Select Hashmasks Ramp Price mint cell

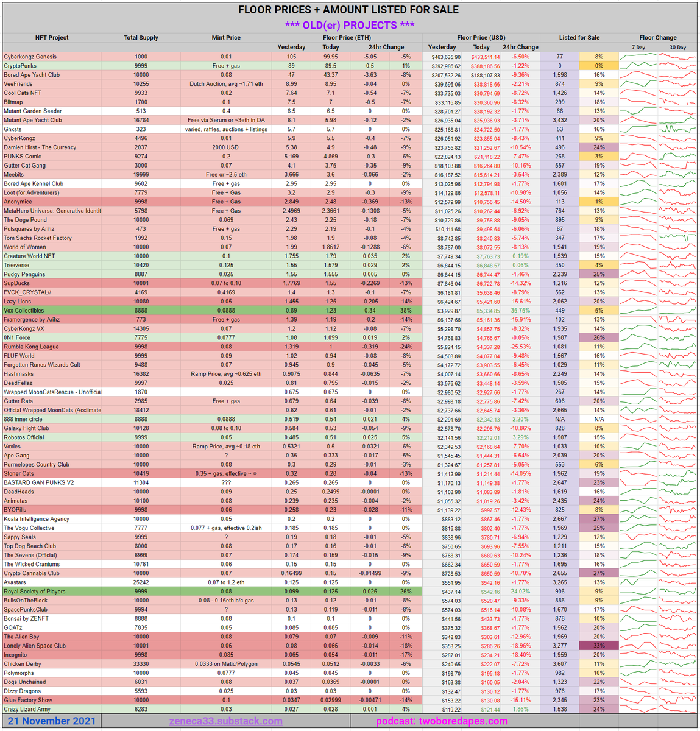226,374
